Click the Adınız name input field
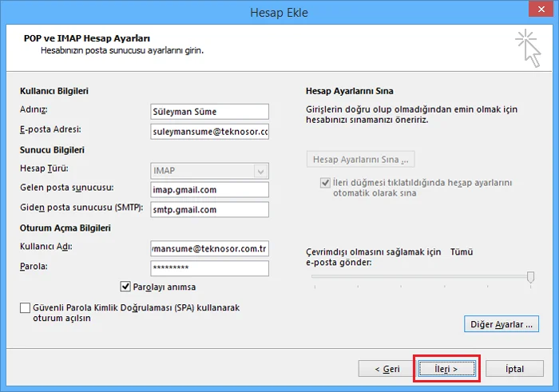559x392 pixels. click(208, 112)
